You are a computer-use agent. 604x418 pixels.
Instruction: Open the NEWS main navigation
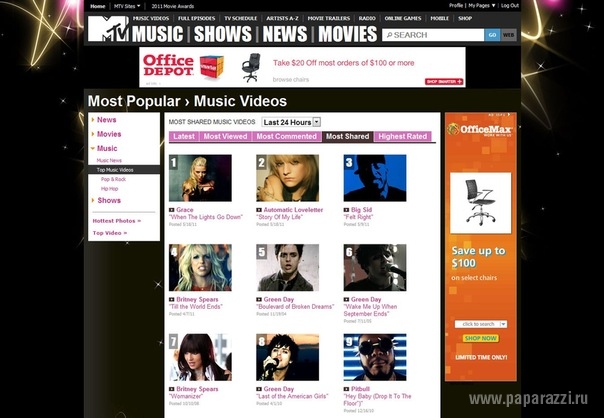(x=285, y=34)
